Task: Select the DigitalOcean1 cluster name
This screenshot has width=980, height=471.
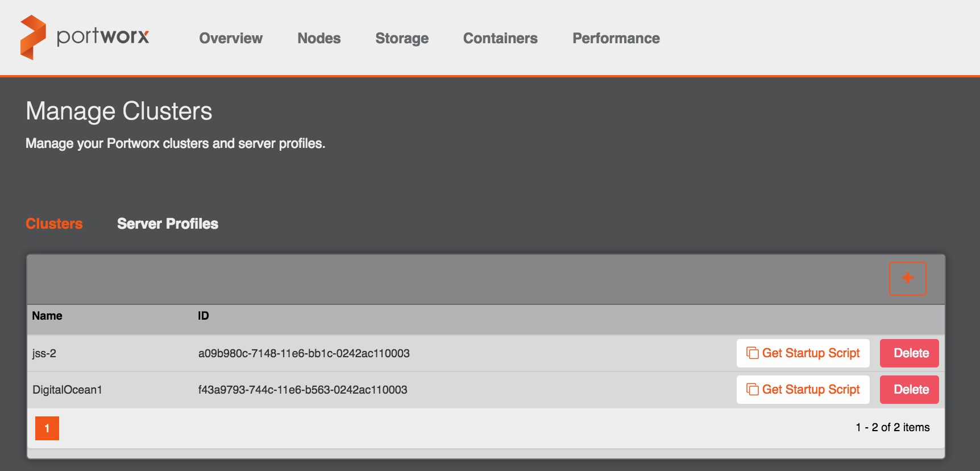Action: 67,390
